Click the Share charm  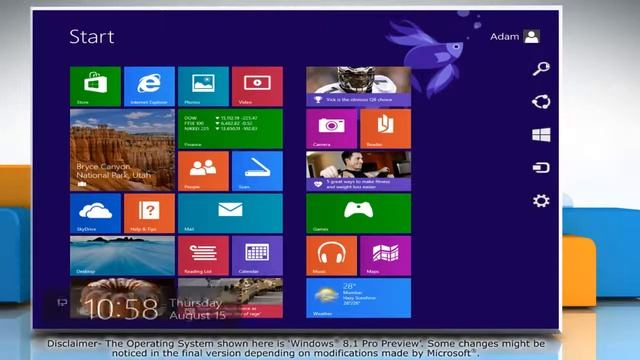541,102
